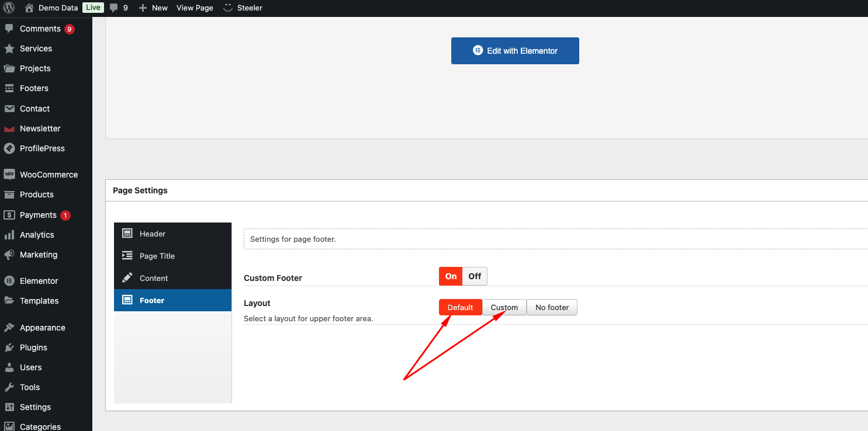
Task: Click the 'Custom Footer' setting label
Action: [273, 278]
